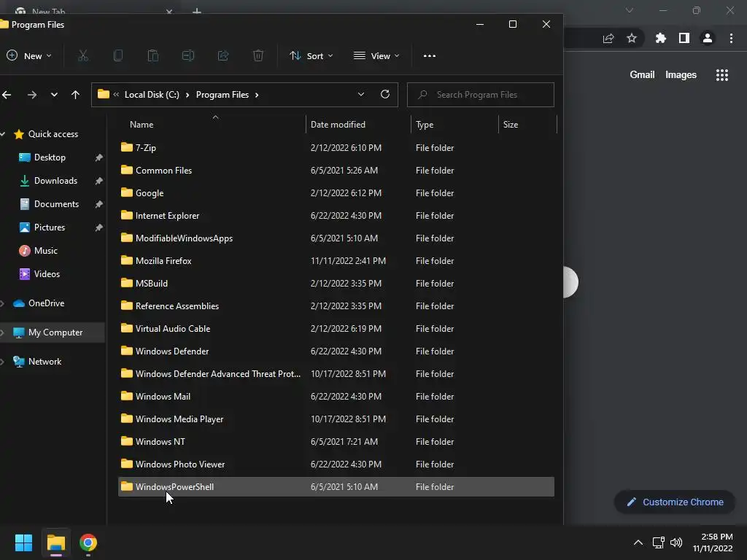Open Chrome extensions puzzle icon

click(660, 38)
